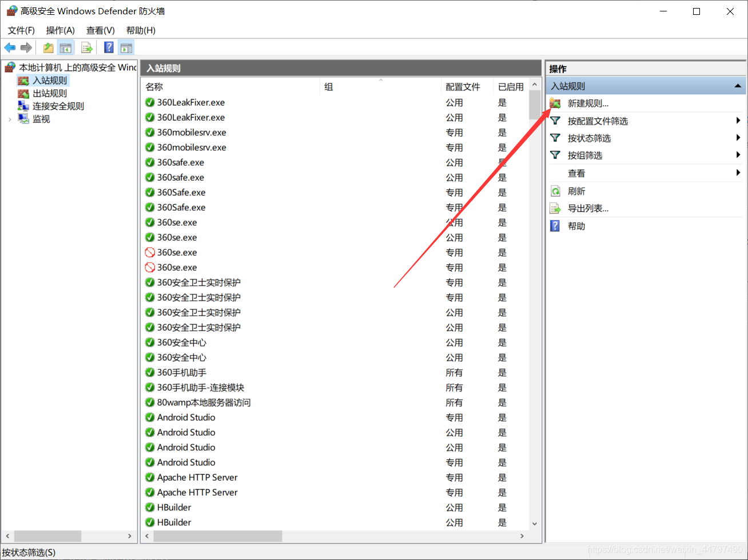Select the 80wamp本地服务器访问 rule

(x=335, y=402)
